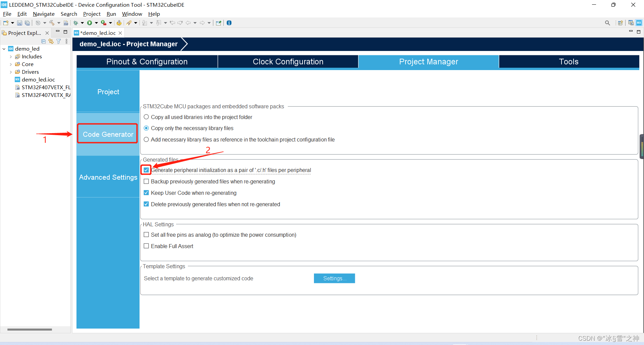Click the green Run toolbar icon
The image size is (644, 345).
tap(90, 23)
